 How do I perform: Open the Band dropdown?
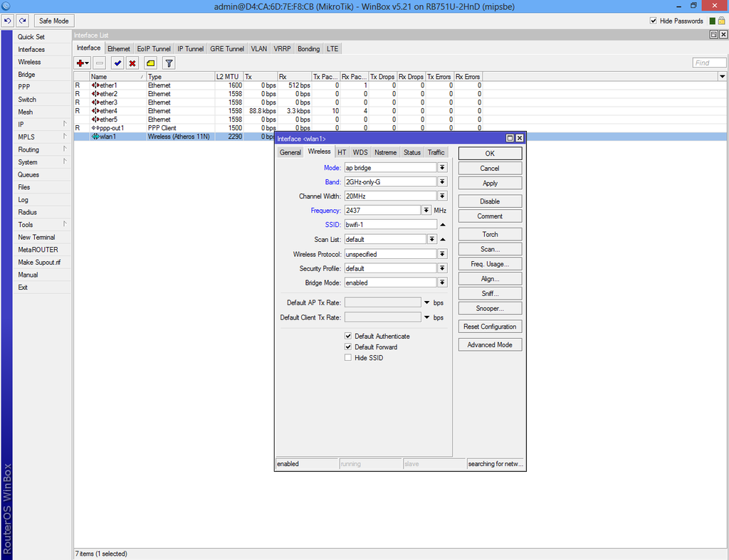442,181
